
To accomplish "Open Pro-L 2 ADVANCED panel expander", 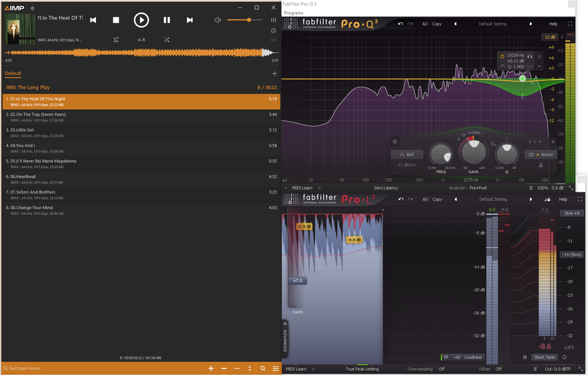I will (285, 337).
